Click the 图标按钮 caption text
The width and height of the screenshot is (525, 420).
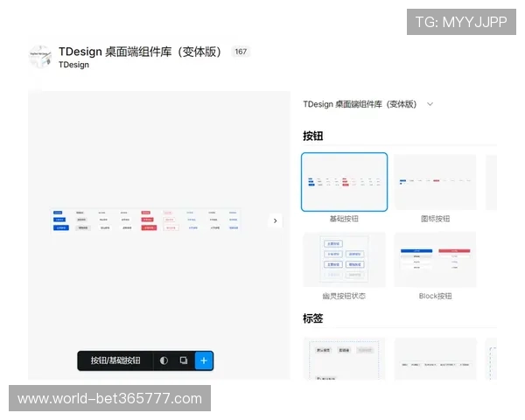coord(435,219)
